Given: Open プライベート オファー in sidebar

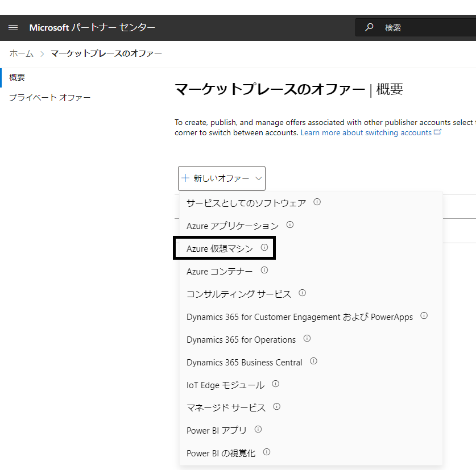Looking at the screenshot, I should [x=50, y=97].
